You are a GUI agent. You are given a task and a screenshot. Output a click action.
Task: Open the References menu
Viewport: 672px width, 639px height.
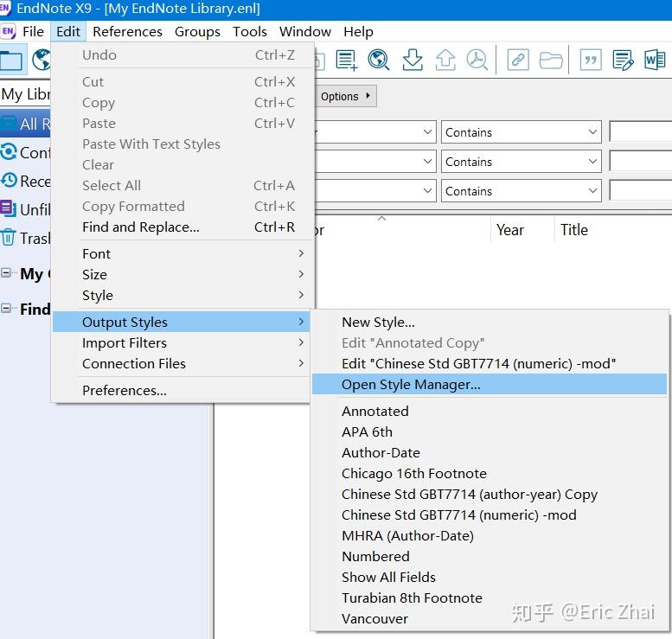coord(127,31)
